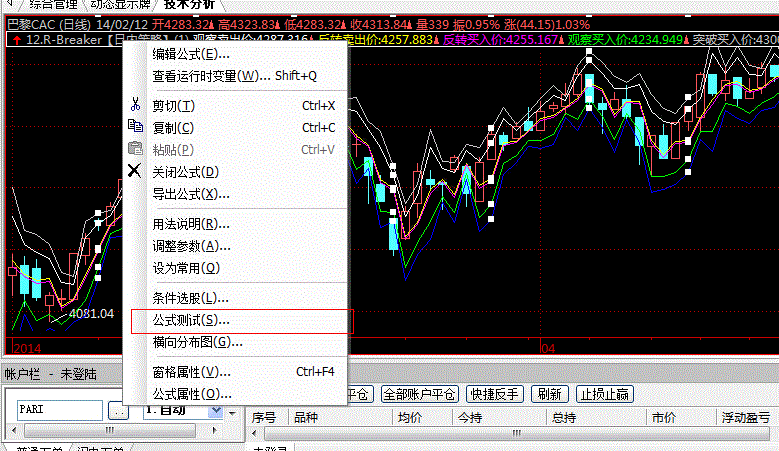Switch to the 技术分析 tab
The image size is (779, 451).
(189, 4)
